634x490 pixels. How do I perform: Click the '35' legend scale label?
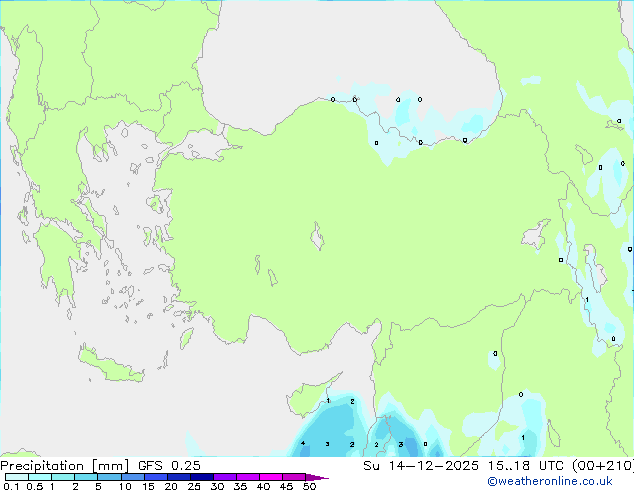pyautogui.click(x=240, y=486)
